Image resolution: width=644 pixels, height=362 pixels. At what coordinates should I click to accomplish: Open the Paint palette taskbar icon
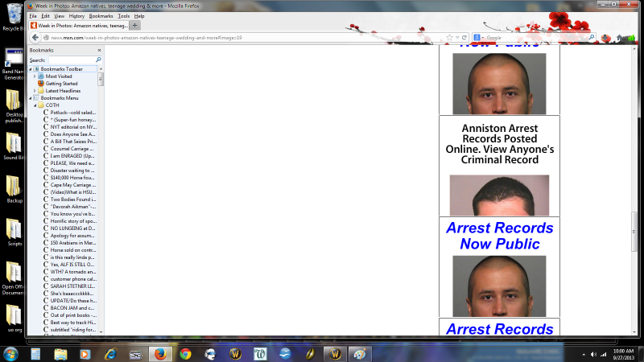pos(360,354)
